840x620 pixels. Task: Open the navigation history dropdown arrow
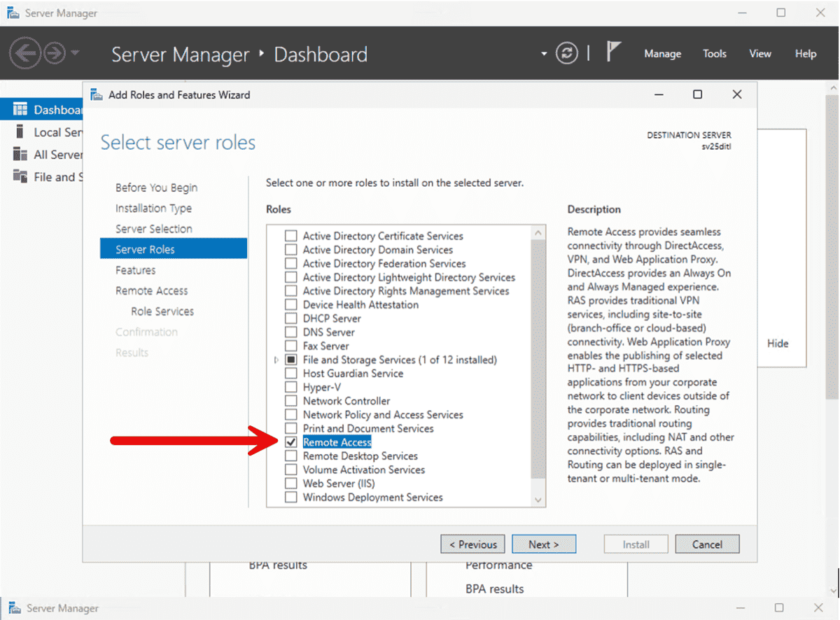pos(76,53)
